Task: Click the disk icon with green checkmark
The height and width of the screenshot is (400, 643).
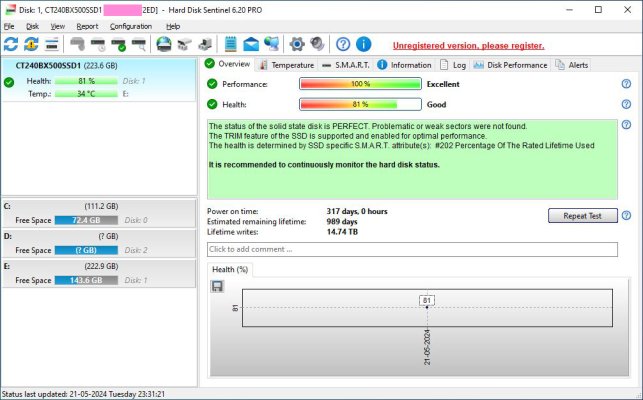Action: 119,44
